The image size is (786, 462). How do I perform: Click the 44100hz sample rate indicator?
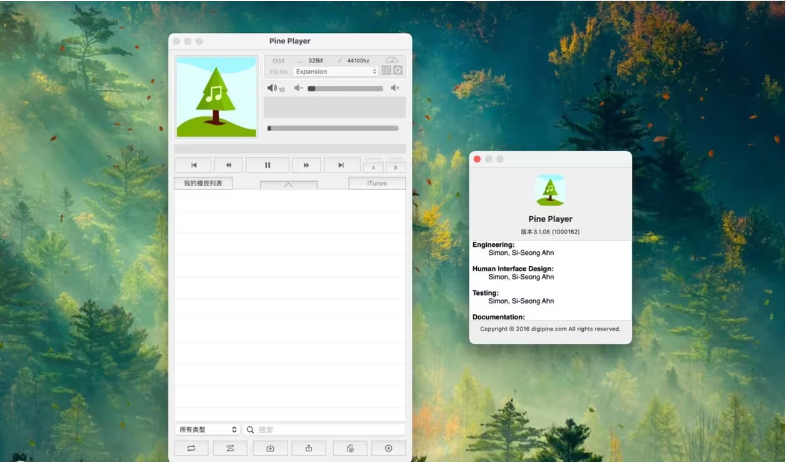coord(358,61)
